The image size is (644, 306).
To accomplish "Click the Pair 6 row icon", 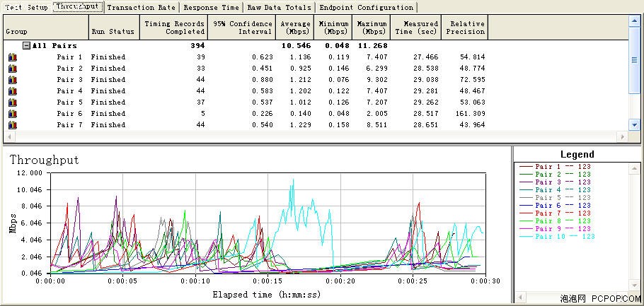I will [12, 114].
